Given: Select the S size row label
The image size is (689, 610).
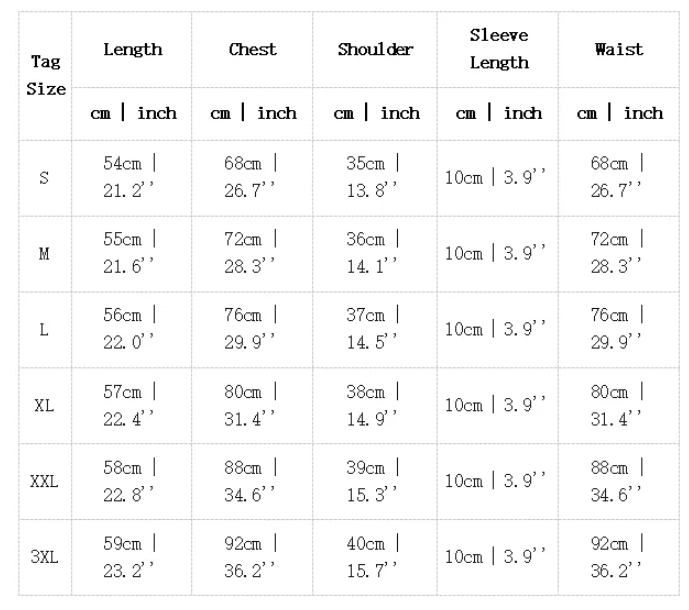Looking at the screenshot, I should point(45,178).
